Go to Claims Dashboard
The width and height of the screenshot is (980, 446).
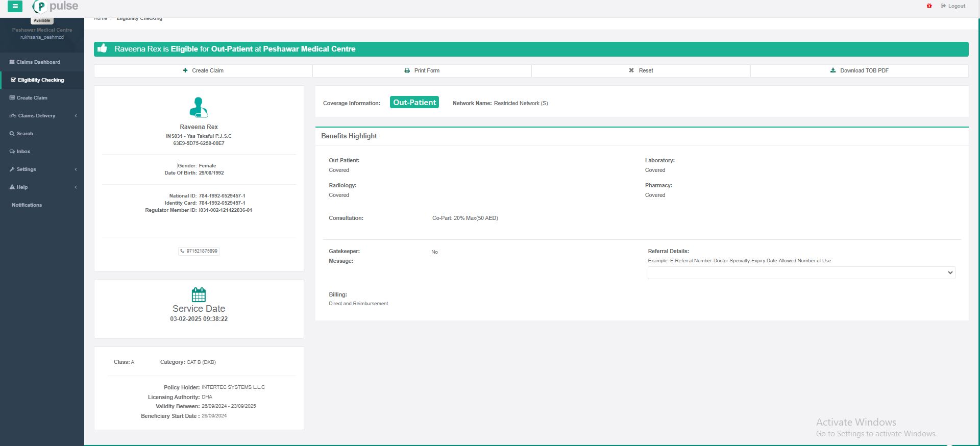38,62
